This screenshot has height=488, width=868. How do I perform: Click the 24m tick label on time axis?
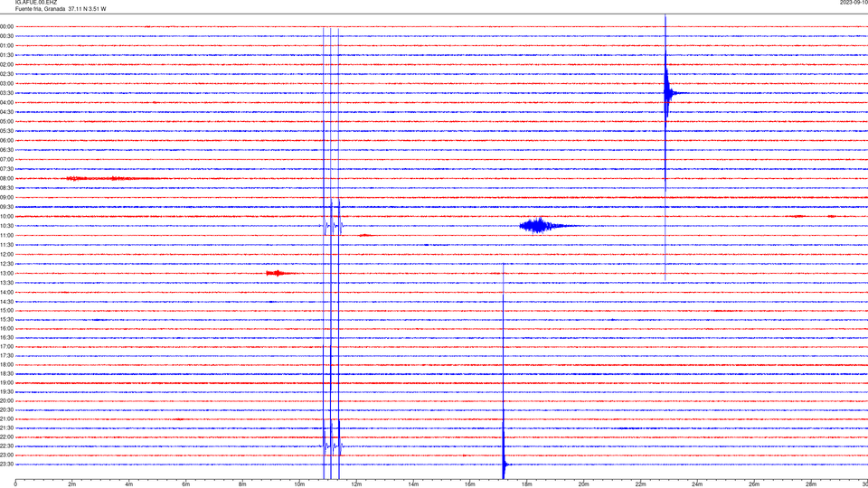pos(697,484)
